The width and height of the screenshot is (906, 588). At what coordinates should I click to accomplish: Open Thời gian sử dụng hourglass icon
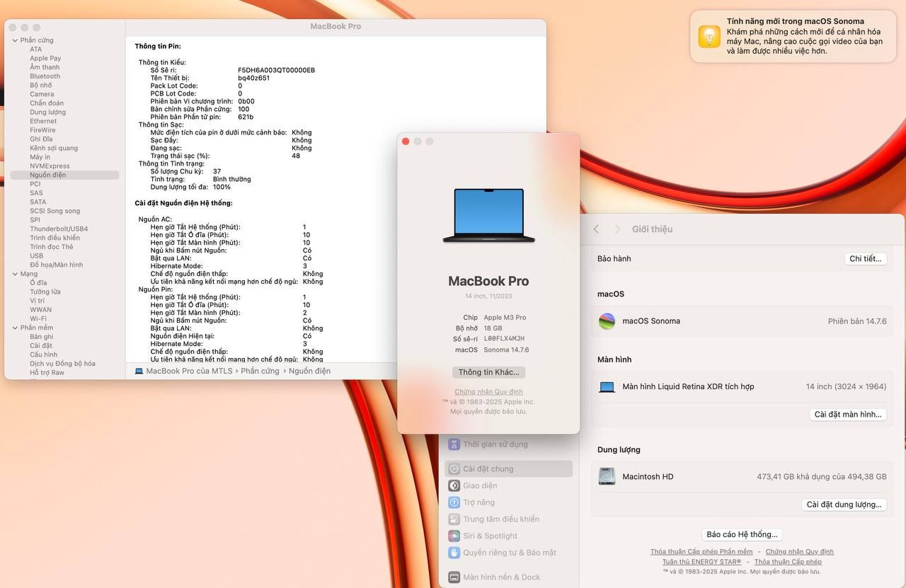pyautogui.click(x=454, y=444)
